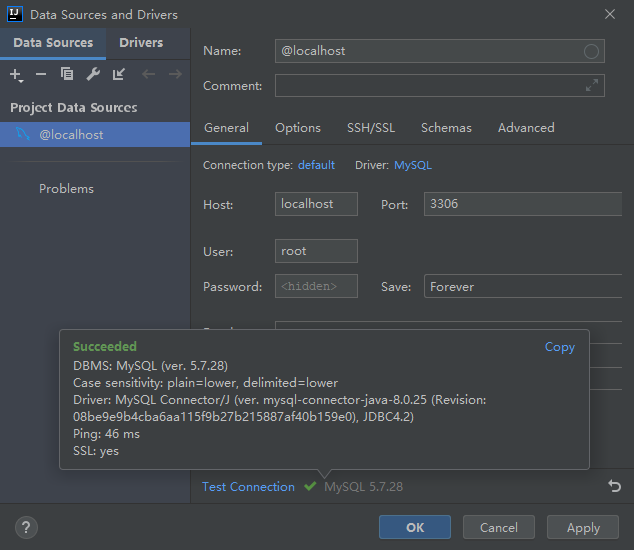This screenshot has height=550, width=634.
Task: Open driver settings with the wrench icon
Action: click(x=93, y=75)
